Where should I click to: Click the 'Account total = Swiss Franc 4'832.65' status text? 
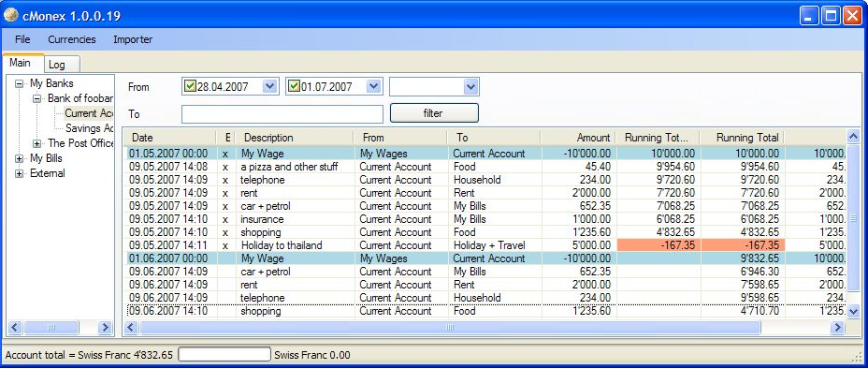89,355
